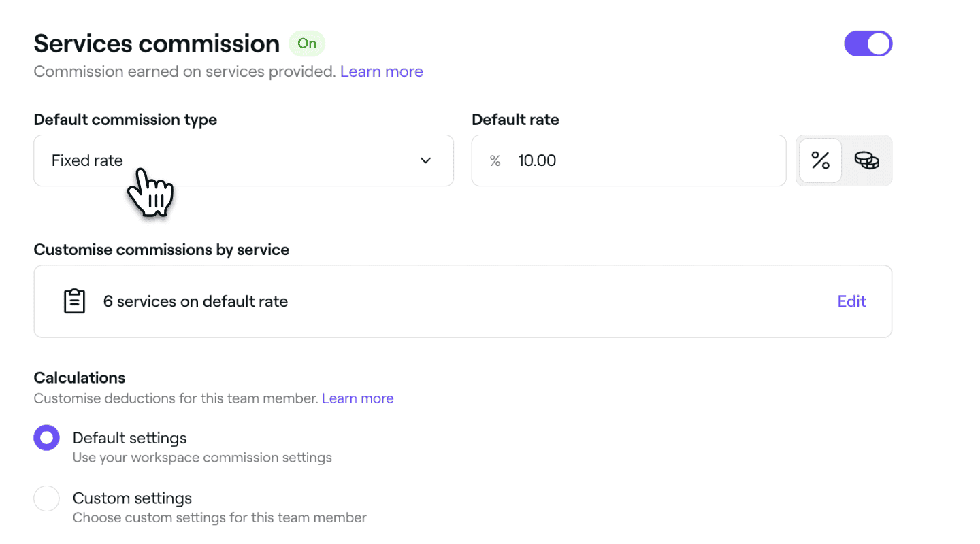Click the clipboard icon beside services

[74, 301]
